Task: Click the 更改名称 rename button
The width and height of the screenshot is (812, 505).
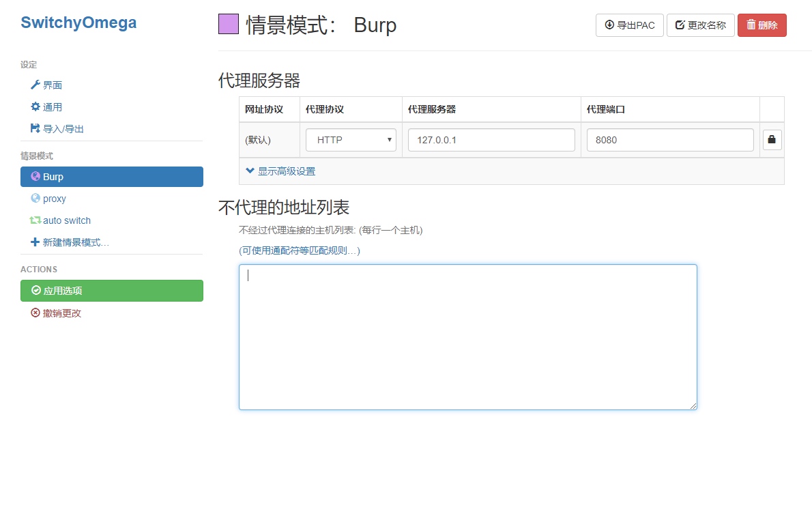Action: (700, 25)
